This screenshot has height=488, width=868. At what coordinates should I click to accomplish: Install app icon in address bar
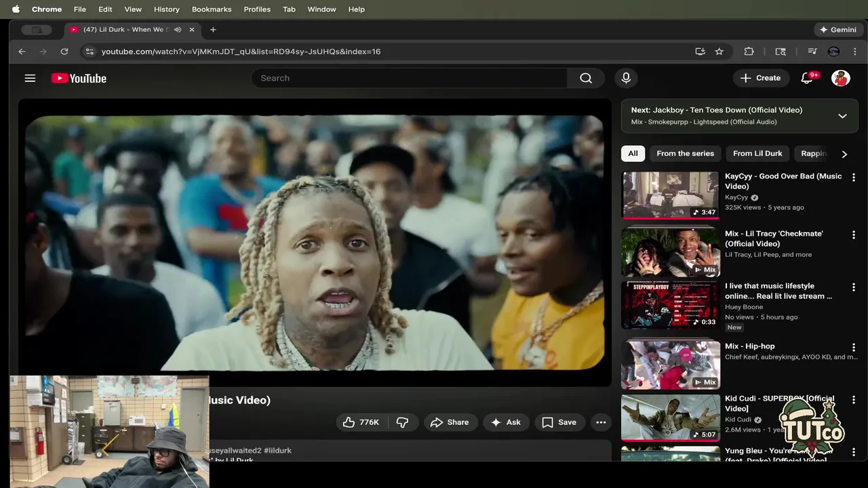coord(700,52)
